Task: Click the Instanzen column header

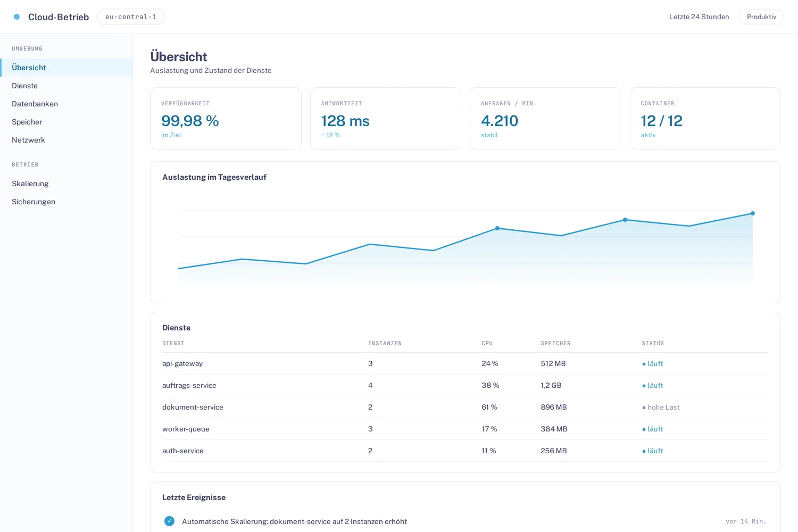Action: (x=385, y=344)
